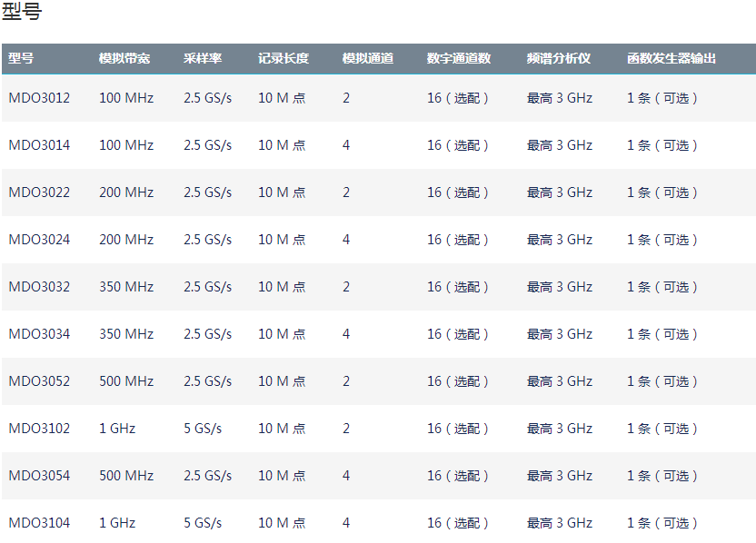Select 1 GHz bandwidth in the MDO3104 row
Image resolution: width=756 pixels, height=543 pixels.
click(117, 523)
